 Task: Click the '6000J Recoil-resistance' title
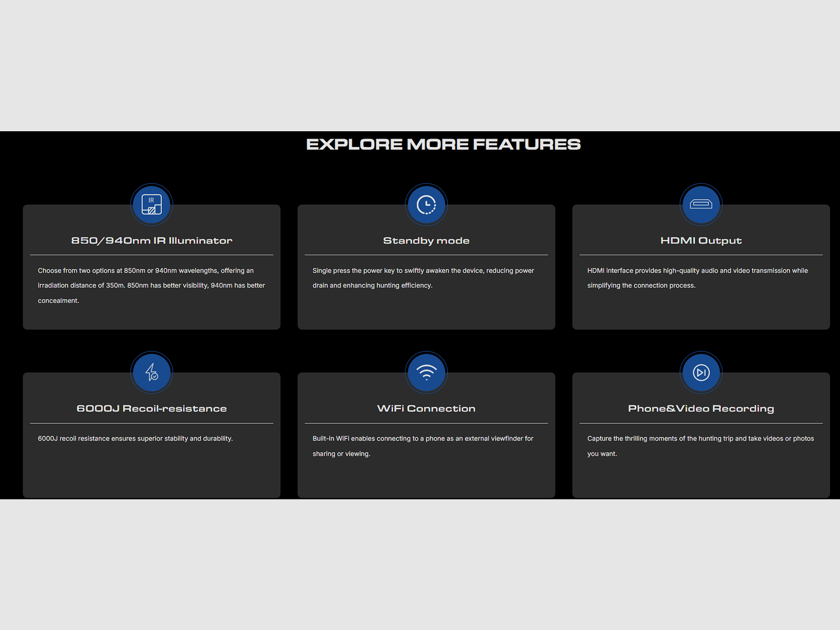tap(152, 408)
